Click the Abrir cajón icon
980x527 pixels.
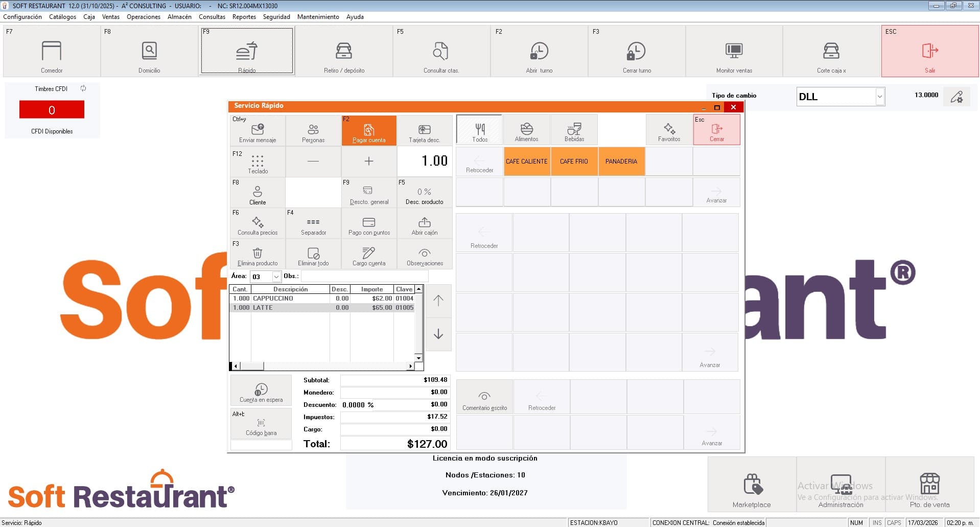click(x=424, y=223)
